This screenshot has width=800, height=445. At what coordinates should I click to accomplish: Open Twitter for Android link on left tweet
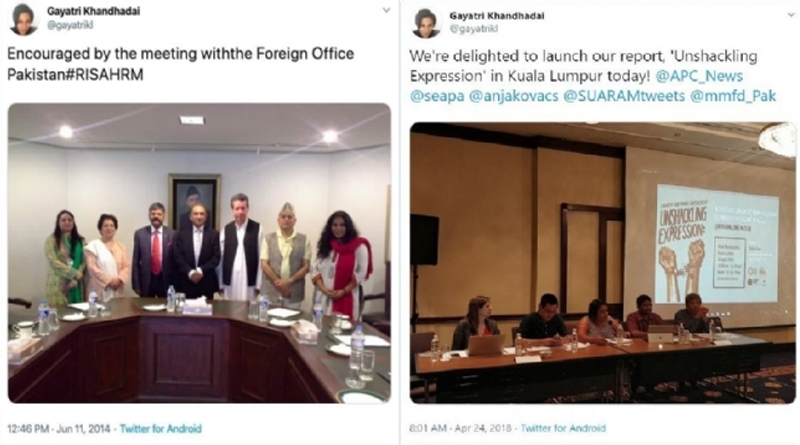(x=161, y=429)
